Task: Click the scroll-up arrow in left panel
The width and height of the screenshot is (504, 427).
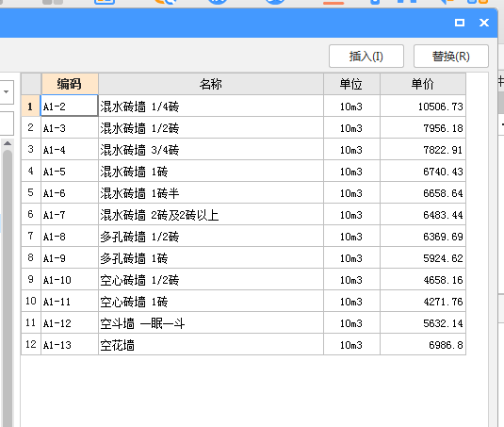Action: [x=8, y=143]
